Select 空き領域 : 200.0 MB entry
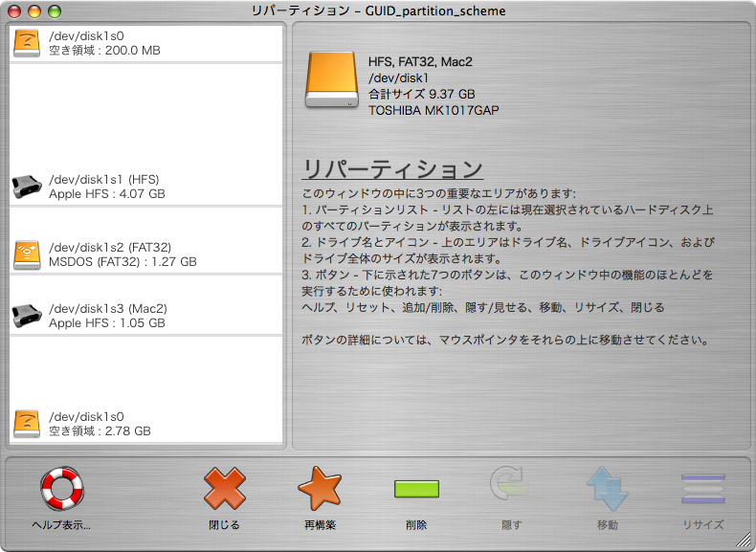 point(146,43)
